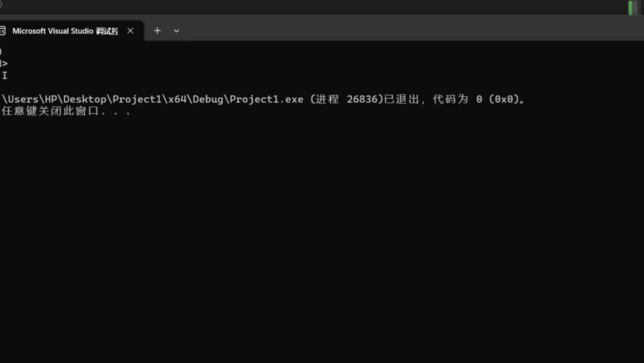This screenshot has height=363, width=644.
Task: Click the '>' prompt symbol in the output
Action: click(5, 64)
